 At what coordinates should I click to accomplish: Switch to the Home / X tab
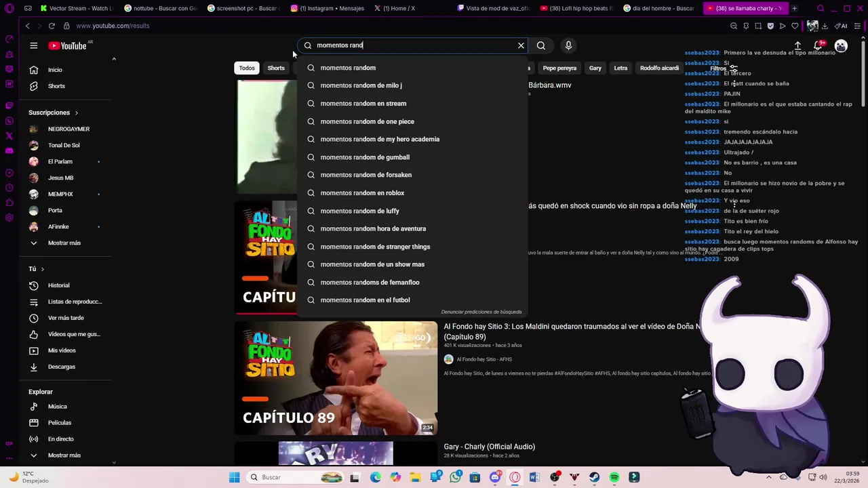point(410,8)
